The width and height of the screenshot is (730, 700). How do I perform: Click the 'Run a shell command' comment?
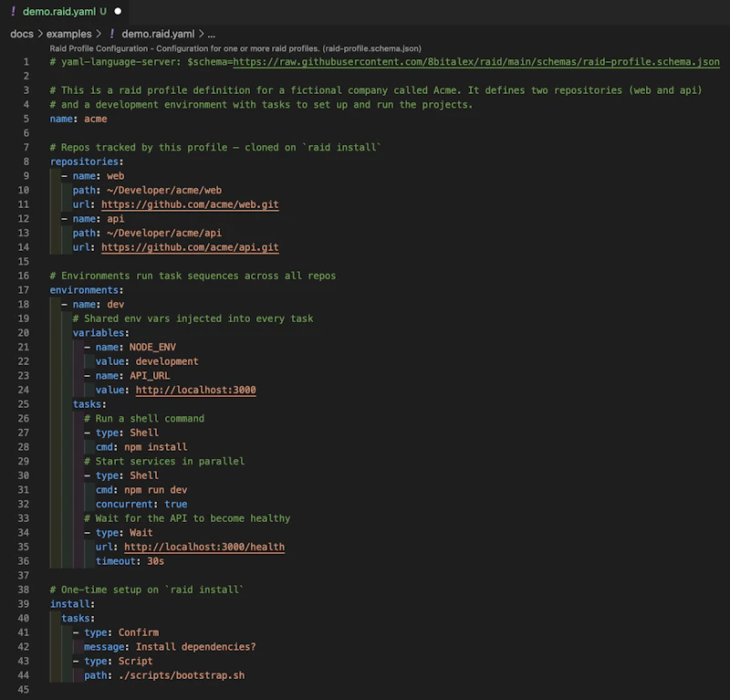pyautogui.click(x=144, y=418)
